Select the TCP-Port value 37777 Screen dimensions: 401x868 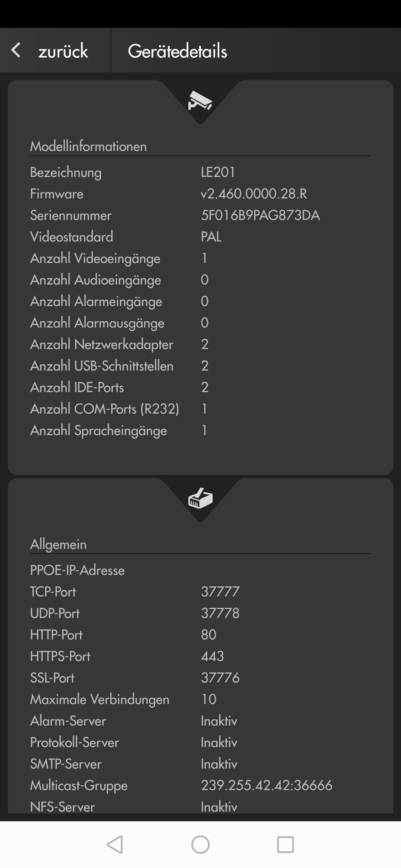[220, 592]
